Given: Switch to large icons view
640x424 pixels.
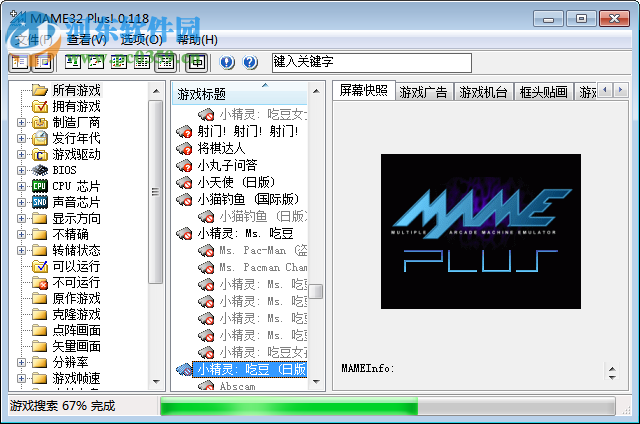Looking at the screenshot, I should coord(72,62).
